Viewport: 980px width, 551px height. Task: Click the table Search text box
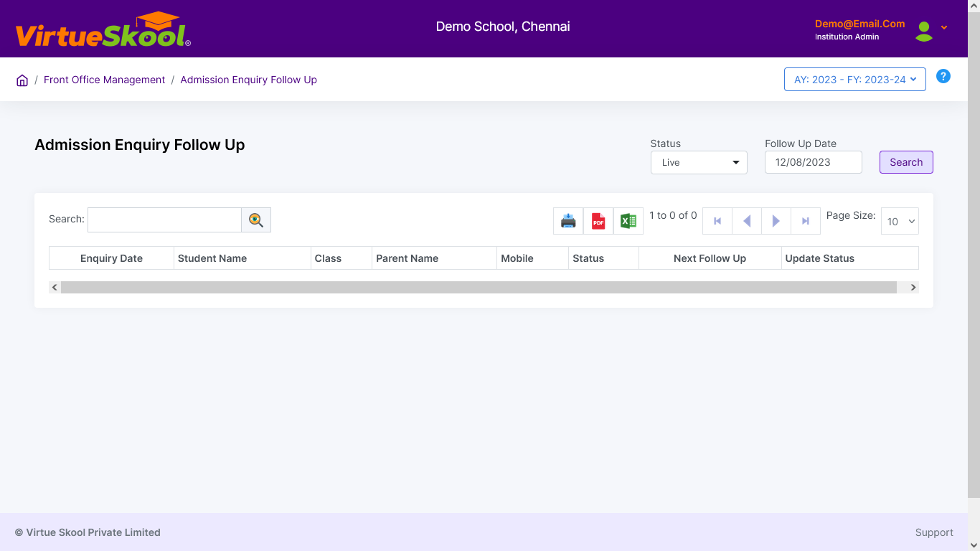point(164,220)
